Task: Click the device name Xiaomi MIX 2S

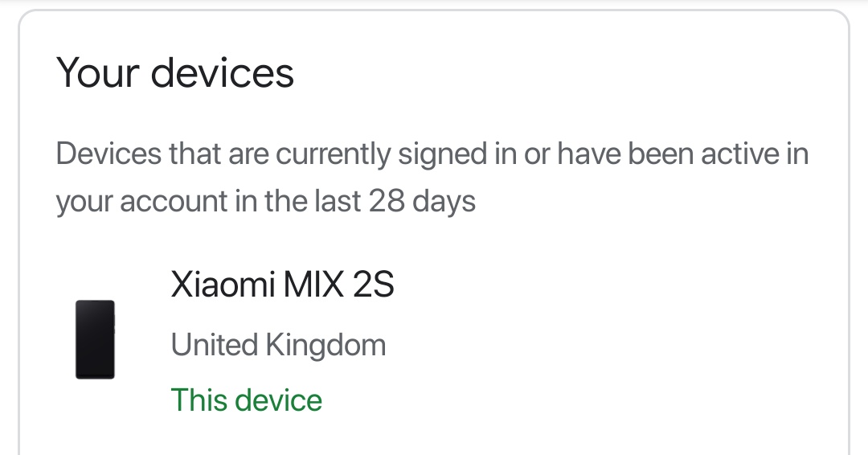Action: (282, 285)
